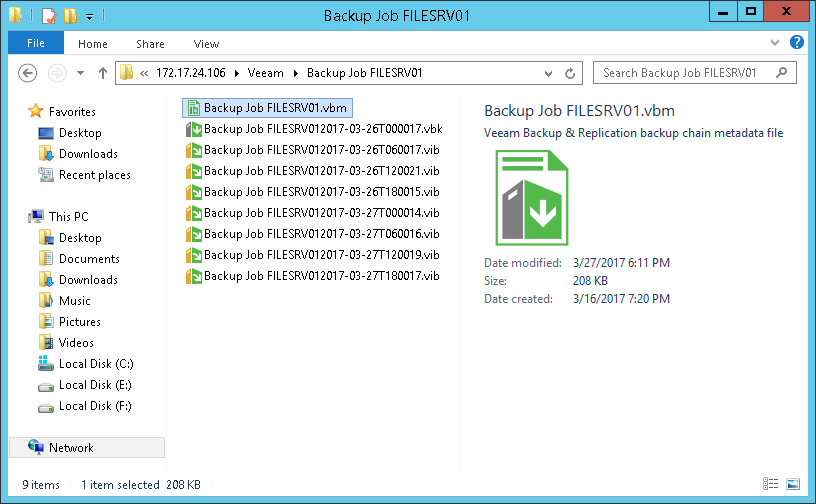The image size is (816, 504).
Task: Switch to the Home ribbon tab
Action: coord(93,44)
